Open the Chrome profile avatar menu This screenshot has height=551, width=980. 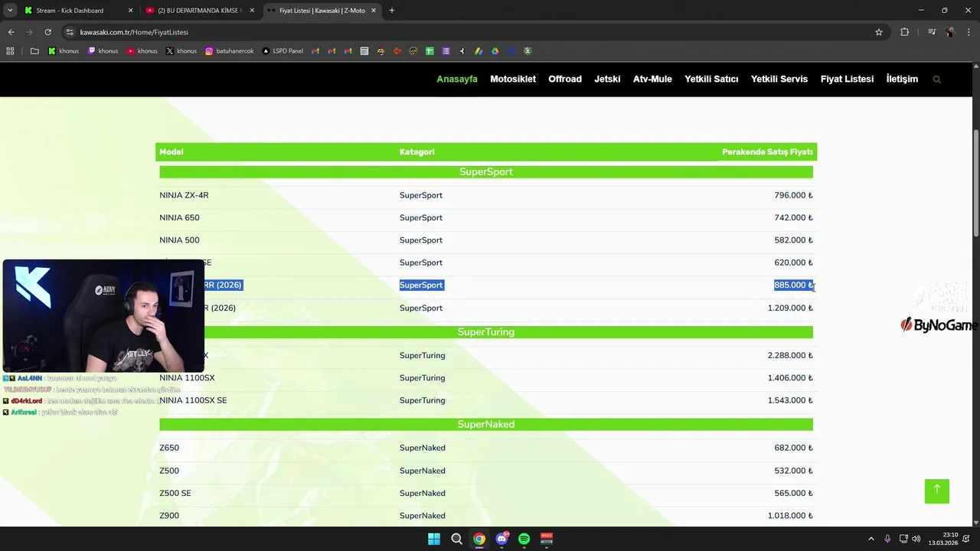(950, 32)
